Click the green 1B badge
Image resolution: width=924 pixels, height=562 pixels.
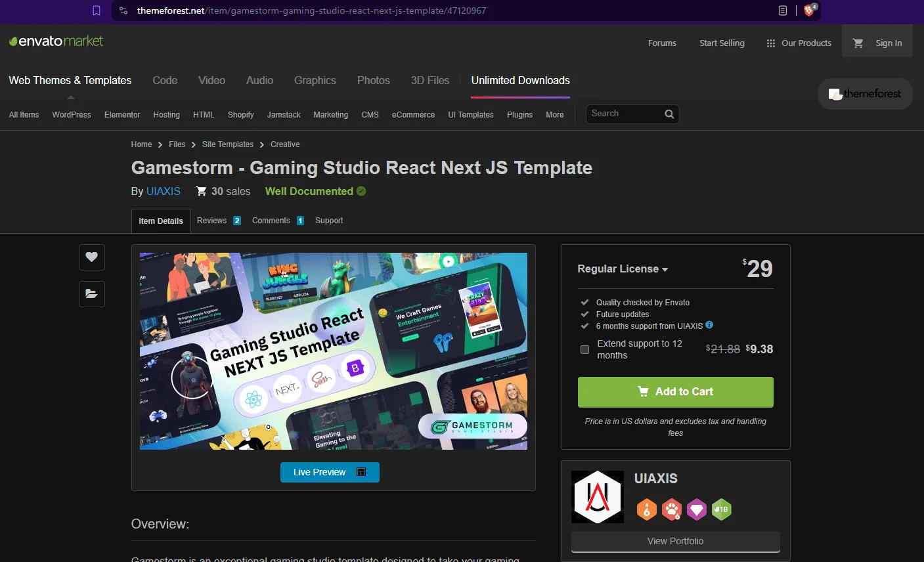(722, 509)
